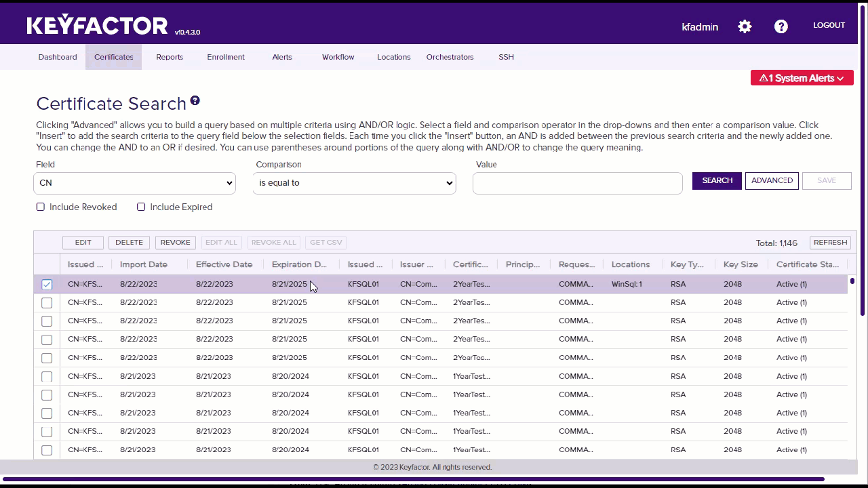Open the Locations menu
Screen dimensions: 868x488
pos(394,57)
